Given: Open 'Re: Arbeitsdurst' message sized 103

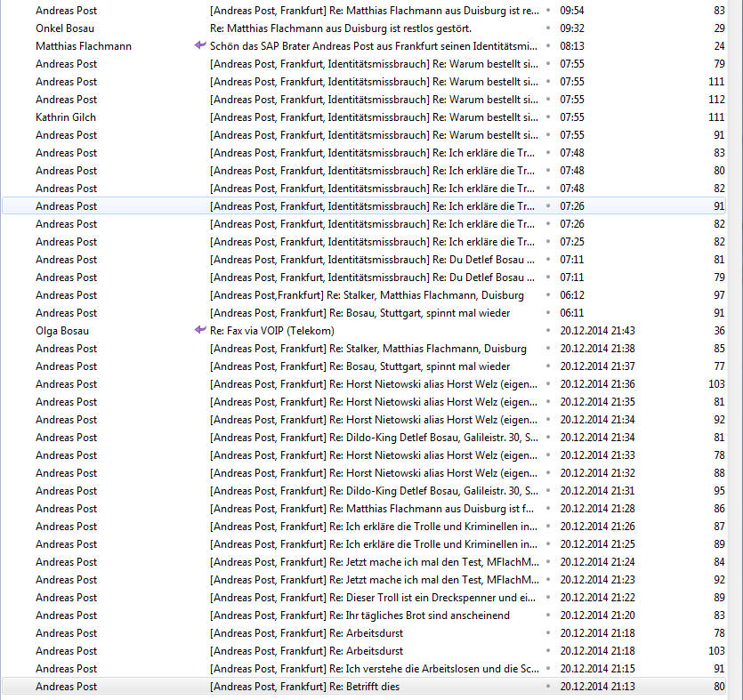Looking at the screenshot, I should pos(307,651).
